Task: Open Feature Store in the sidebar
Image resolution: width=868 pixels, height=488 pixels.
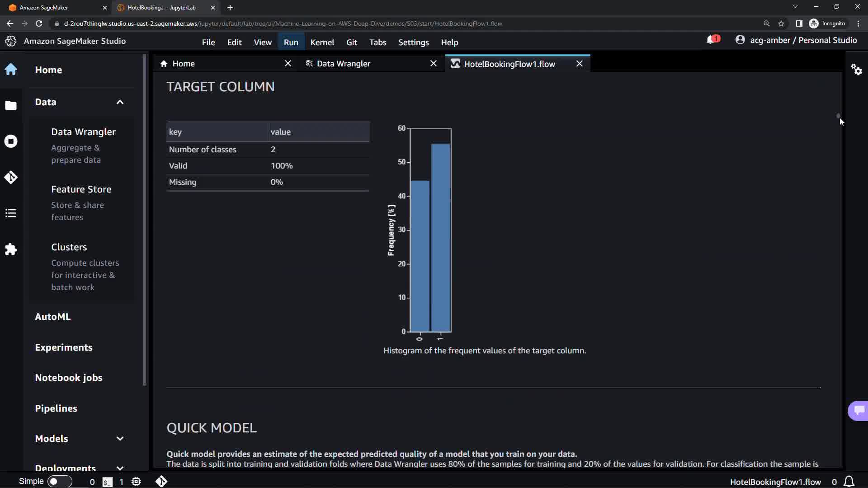Action: click(x=81, y=189)
